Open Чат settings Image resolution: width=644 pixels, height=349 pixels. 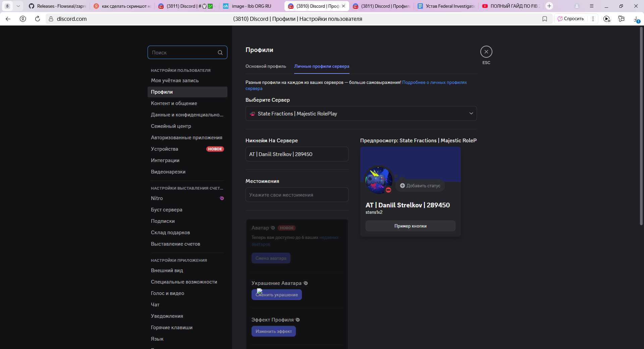187,305
